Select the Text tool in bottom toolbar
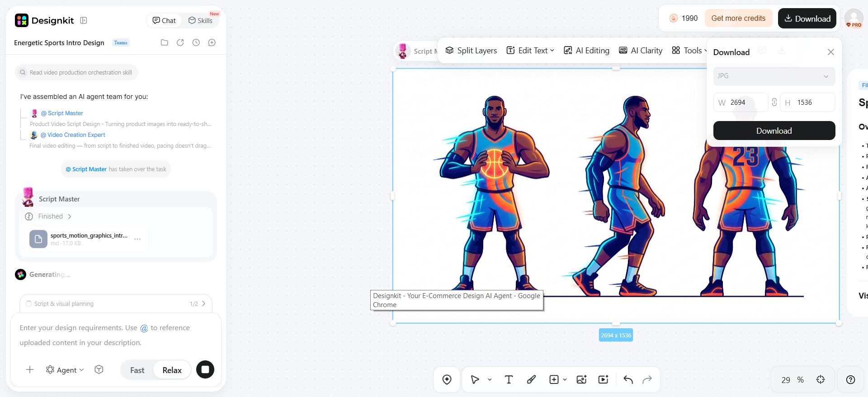The height and width of the screenshot is (397, 868). [x=509, y=380]
